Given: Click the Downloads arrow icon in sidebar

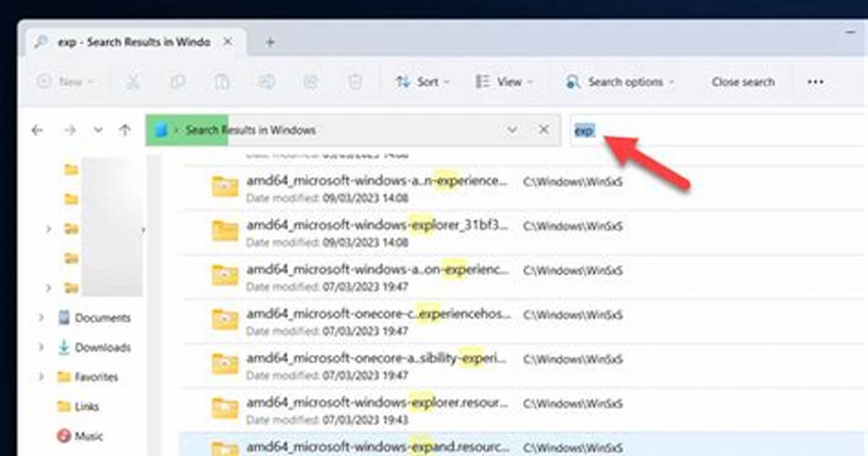Looking at the screenshot, I should pyautogui.click(x=64, y=347).
